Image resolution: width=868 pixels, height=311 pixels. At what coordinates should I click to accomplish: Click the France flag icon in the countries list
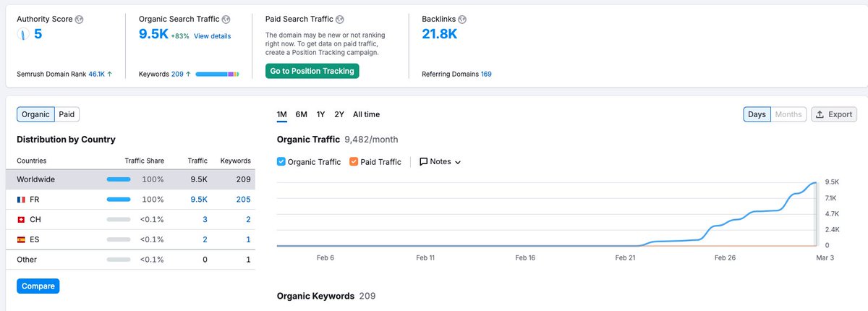tap(21, 199)
